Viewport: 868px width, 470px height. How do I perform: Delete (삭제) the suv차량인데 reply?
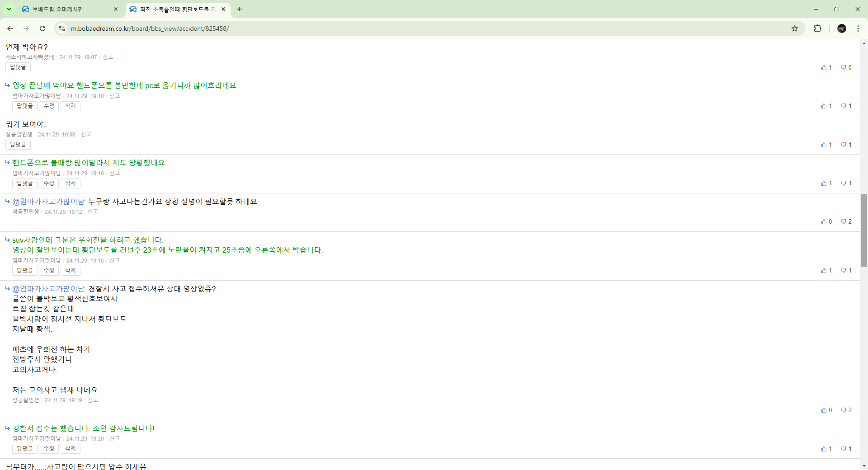[x=71, y=271]
